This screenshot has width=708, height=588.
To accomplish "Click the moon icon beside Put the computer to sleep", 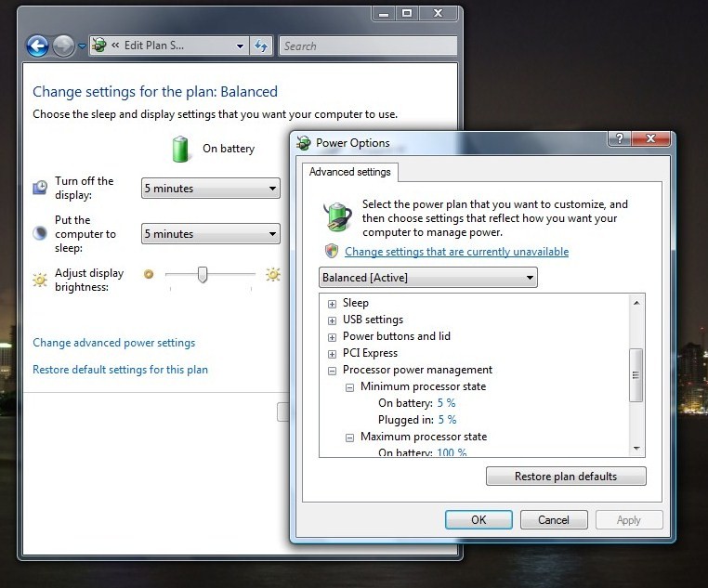I will [x=40, y=233].
